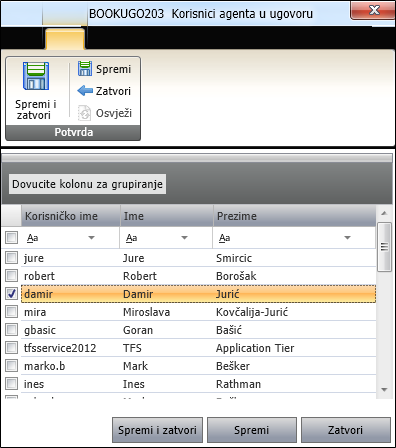396x448 pixels.
Task: Click the large Spremi i zatvori floppy icon
Action: coord(36,76)
